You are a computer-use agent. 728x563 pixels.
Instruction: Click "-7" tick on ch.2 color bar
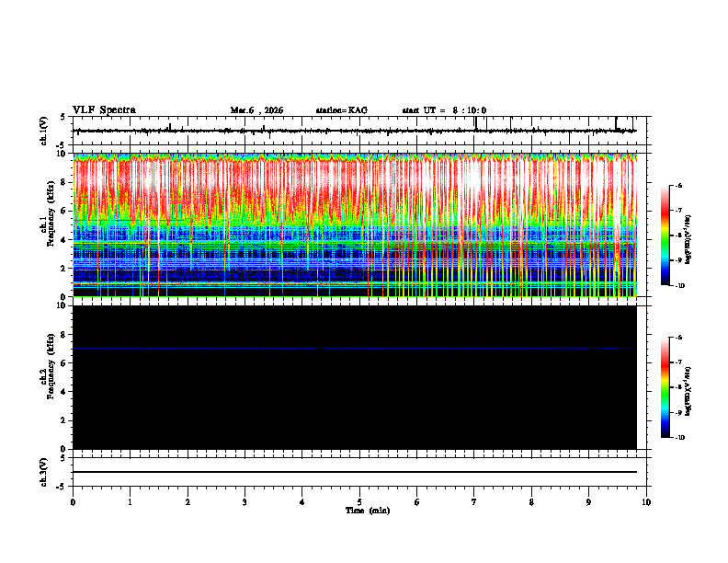[x=678, y=362]
